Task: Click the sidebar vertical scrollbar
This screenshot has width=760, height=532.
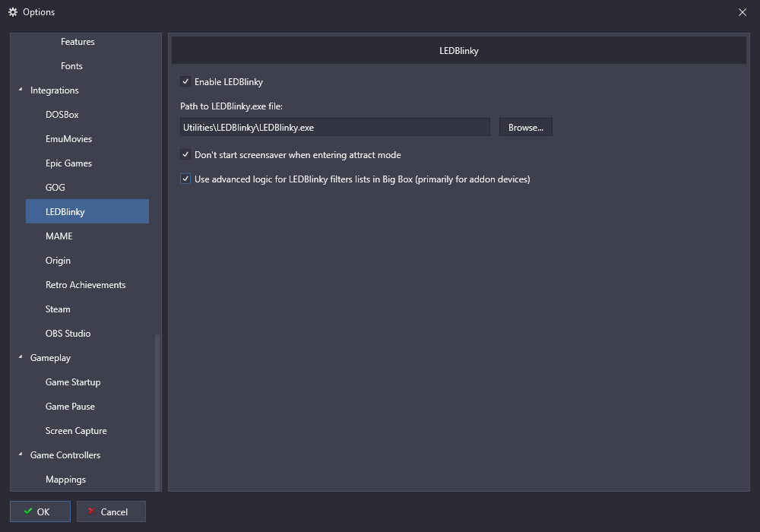Action: coord(157,412)
